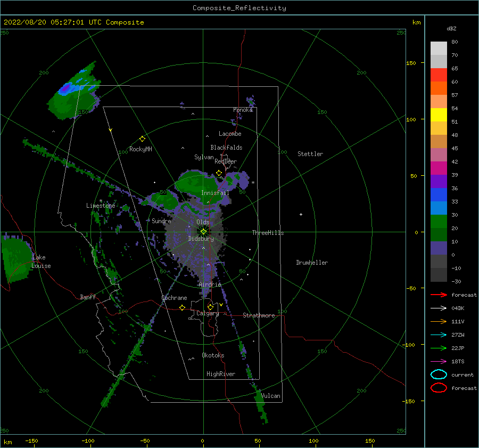The image size is (479, 448).
Task: Click the orange 111V arrow icon
Action: [439, 321]
